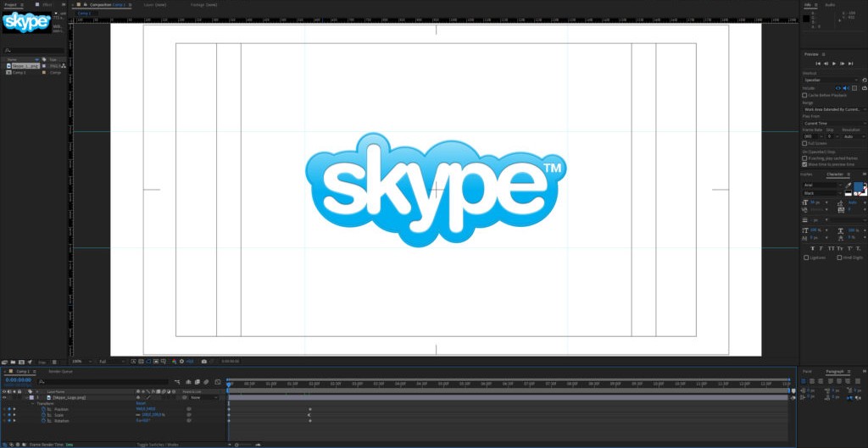Open the composition mini-flowchart icon
Image resolution: width=868 pixels, height=448 pixels.
tap(177, 382)
